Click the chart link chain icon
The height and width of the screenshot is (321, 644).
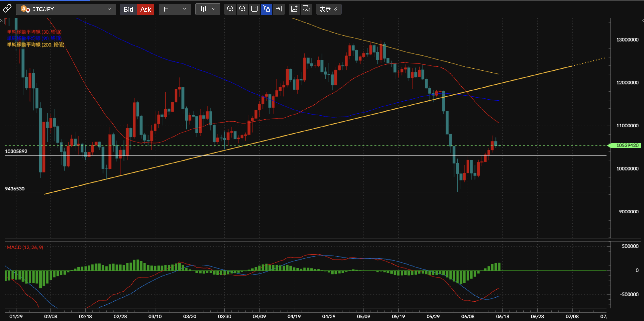coord(7,9)
